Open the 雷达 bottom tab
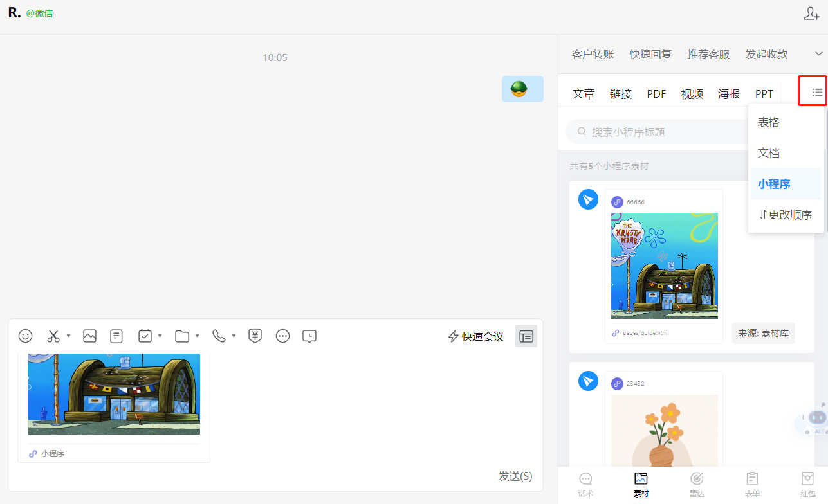This screenshot has width=828, height=504. (x=697, y=485)
